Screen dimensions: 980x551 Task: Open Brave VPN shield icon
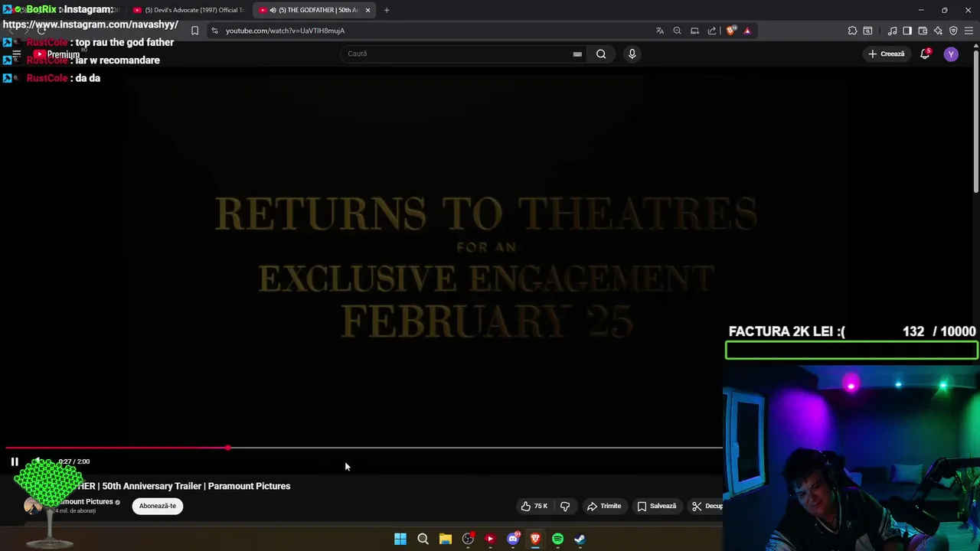pyautogui.click(x=953, y=31)
